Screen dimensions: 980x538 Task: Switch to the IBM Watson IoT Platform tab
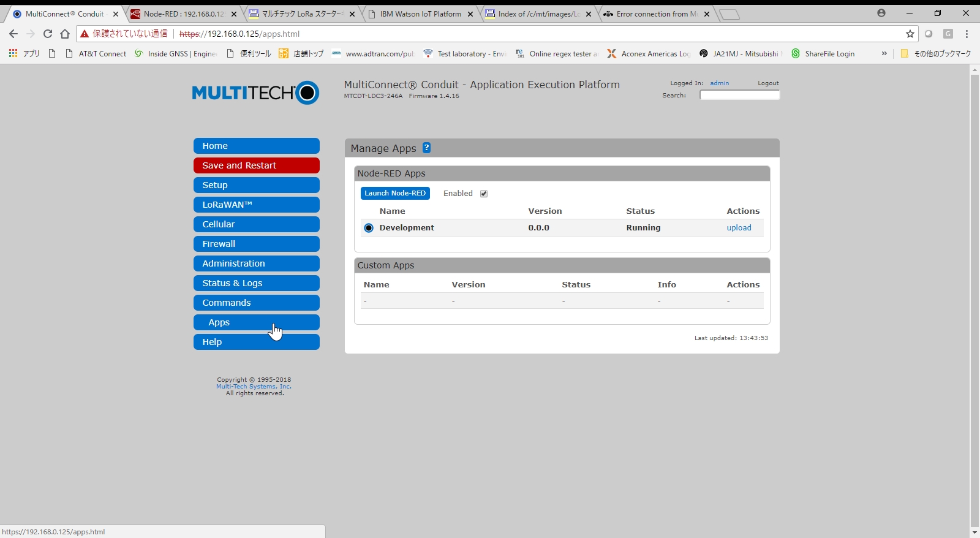(x=420, y=14)
